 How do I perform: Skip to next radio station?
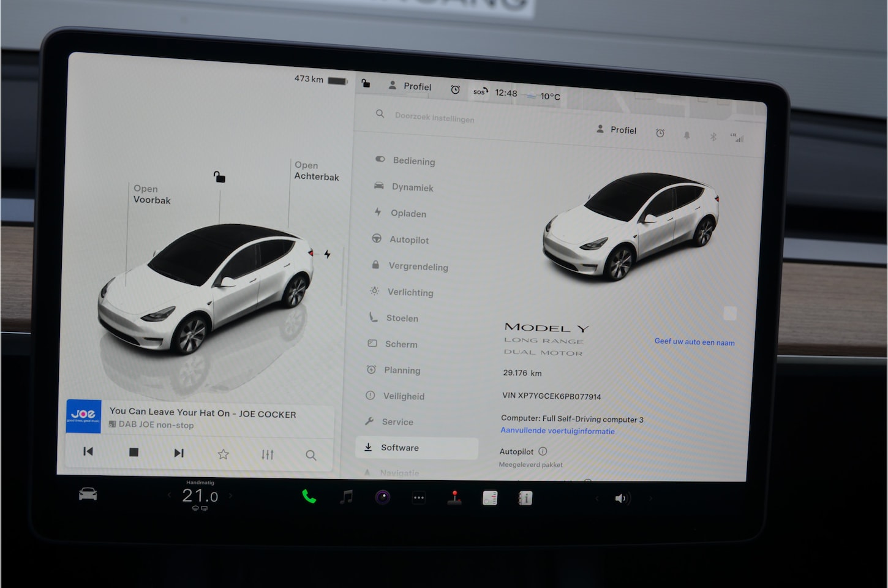click(179, 453)
